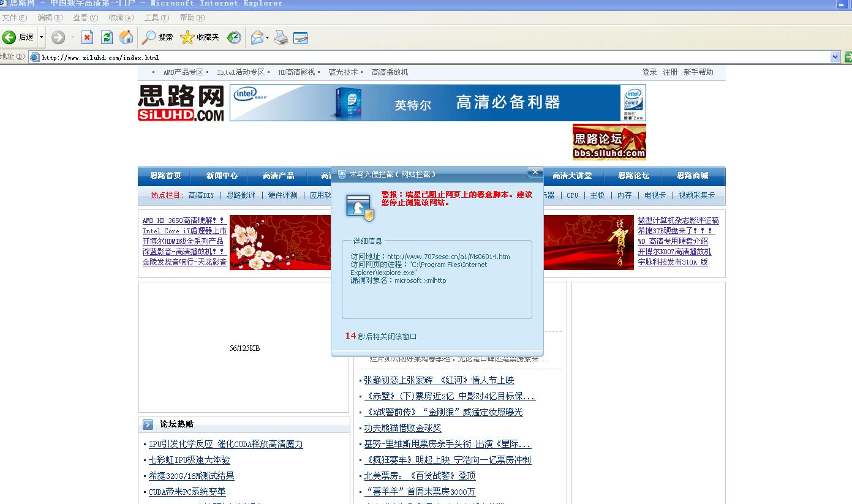The height and width of the screenshot is (504, 852).
Task: Open the 查看(V) menu
Action: coord(86,18)
